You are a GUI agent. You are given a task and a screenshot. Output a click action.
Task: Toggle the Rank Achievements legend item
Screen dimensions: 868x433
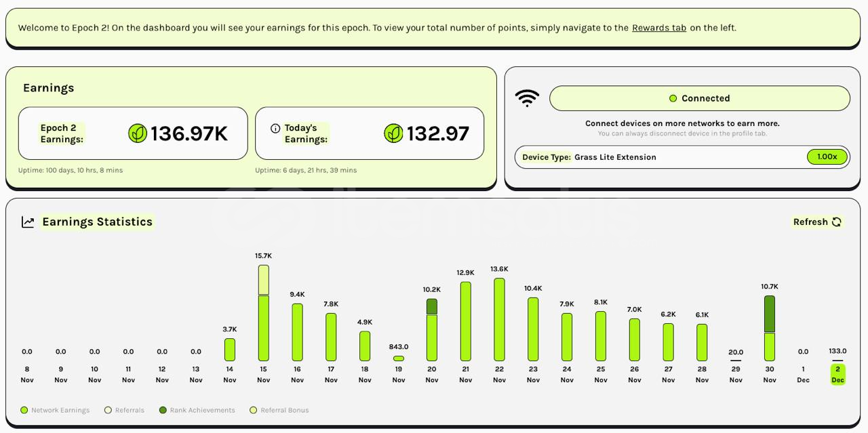click(x=197, y=410)
